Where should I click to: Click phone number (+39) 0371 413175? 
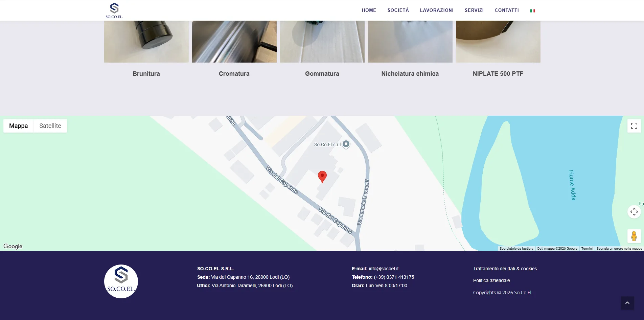point(394,277)
